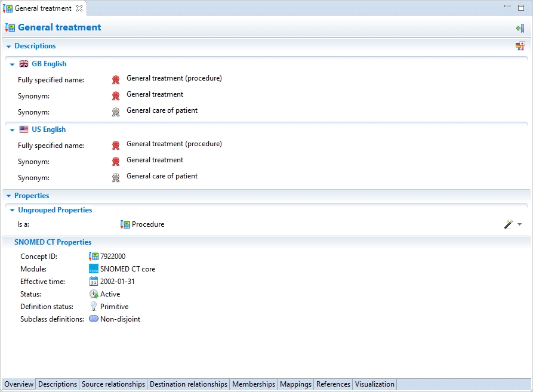Collapse the Ungrouped Properties section
This screenshot has height=392, width=533.
pyautogui.click(x=12, y=210)
